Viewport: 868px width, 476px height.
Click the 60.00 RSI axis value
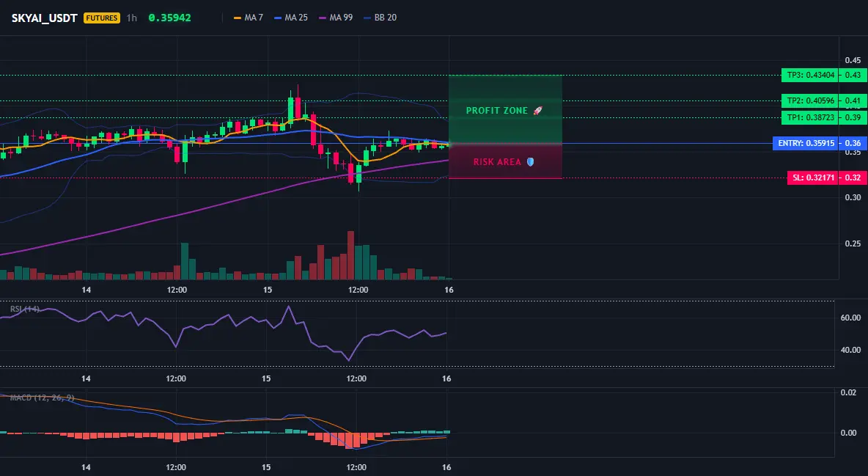(851, 318)
